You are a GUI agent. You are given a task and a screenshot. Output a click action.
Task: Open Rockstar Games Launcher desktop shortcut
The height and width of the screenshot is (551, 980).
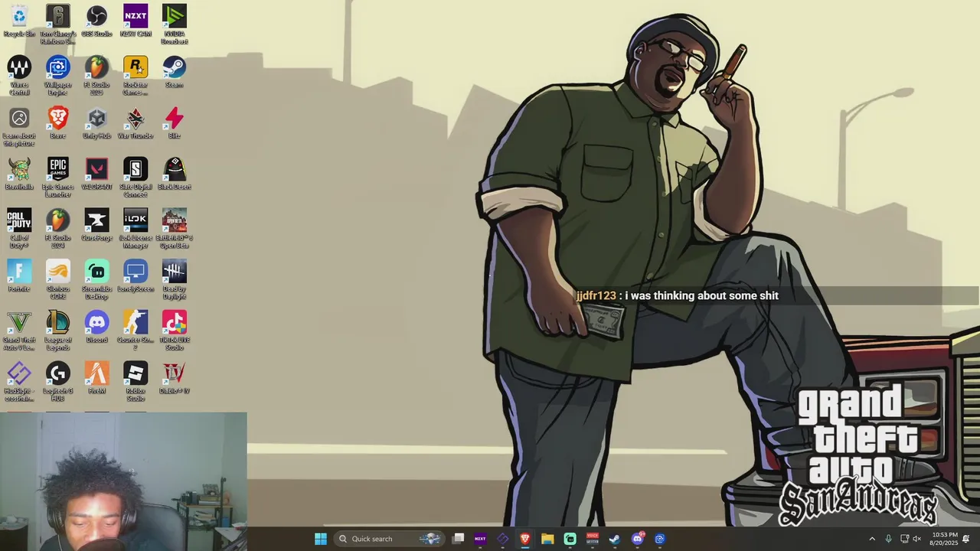click(x=136, y=76)
